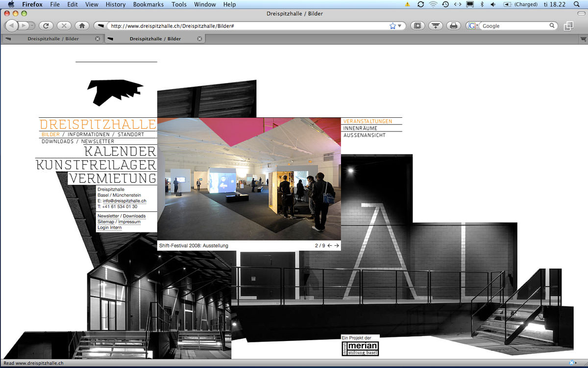Switch to the first Dreispitzhalle / Bilder tab
Image resolution: width=588 pixels, height=368 pixels.
click(x=53, y=39)
